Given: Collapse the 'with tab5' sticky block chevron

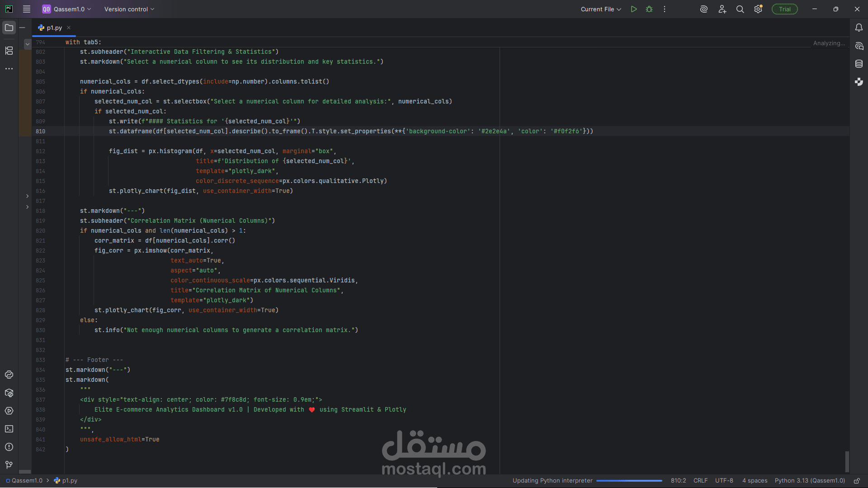Looking at the screenshot, I should 28,44.
